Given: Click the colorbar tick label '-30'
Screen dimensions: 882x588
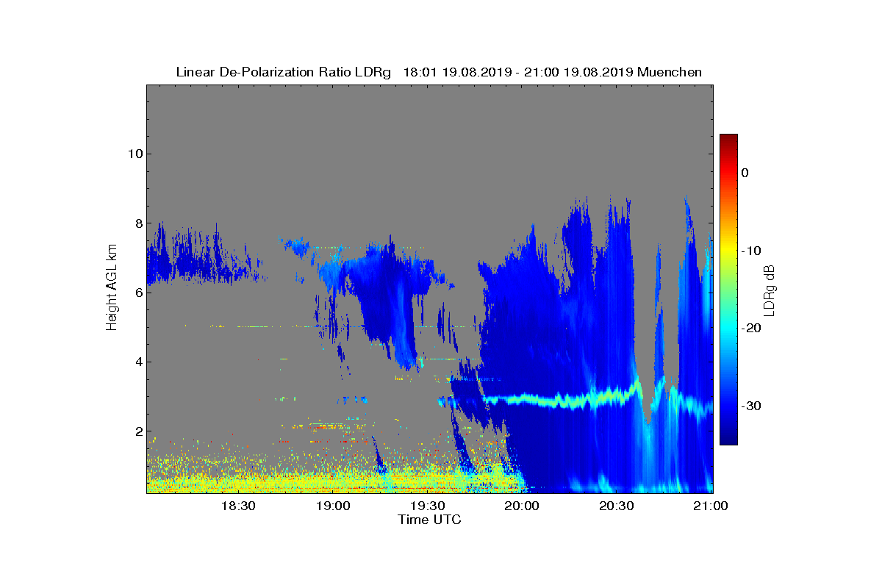Looking at the screenshot, I should coord(751,406).
